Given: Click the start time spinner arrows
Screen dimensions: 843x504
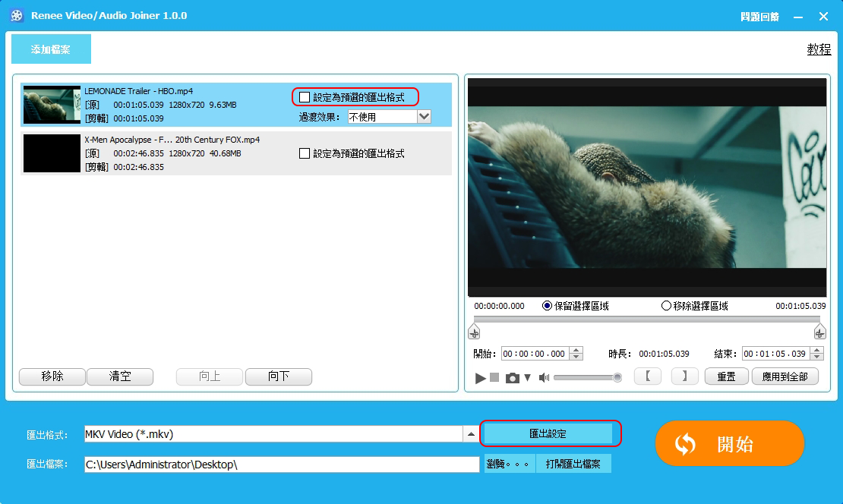Looking at the screenshot, I should [576, 354].
